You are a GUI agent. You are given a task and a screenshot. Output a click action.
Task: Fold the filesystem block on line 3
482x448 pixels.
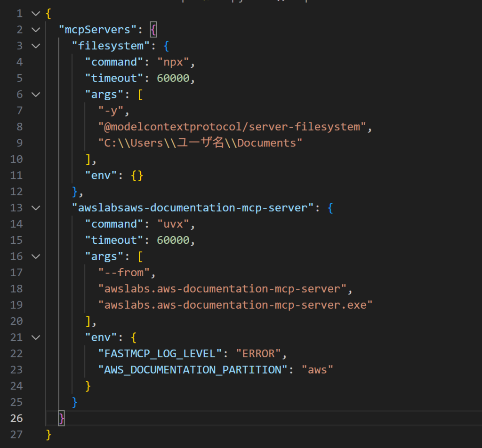click(x=36, y=46)
